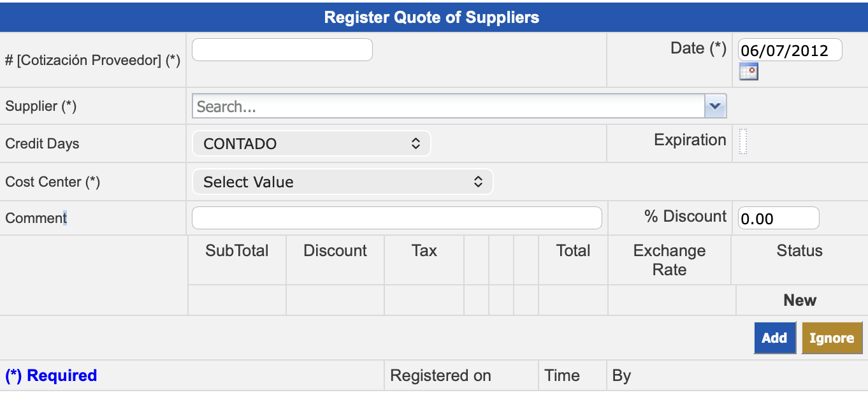The height and width of the screenshot is (395, 868).
Task: Click the New status value
Action: click(799, 300)
